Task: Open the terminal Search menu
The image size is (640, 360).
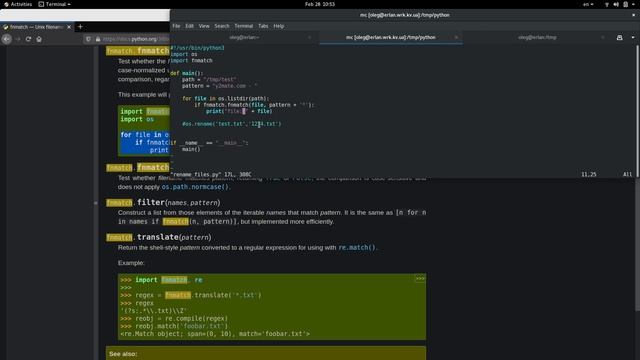Action: [222, 26]
